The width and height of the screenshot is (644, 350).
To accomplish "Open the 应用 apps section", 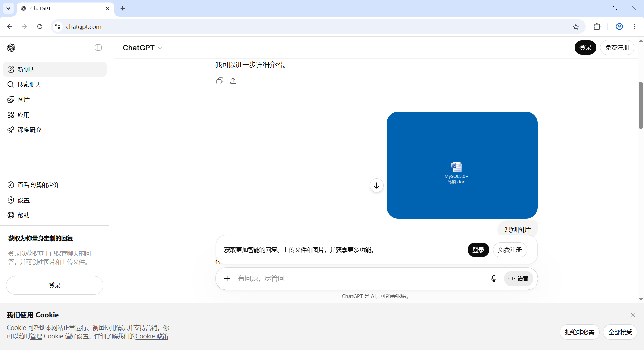I will point(55,115).
